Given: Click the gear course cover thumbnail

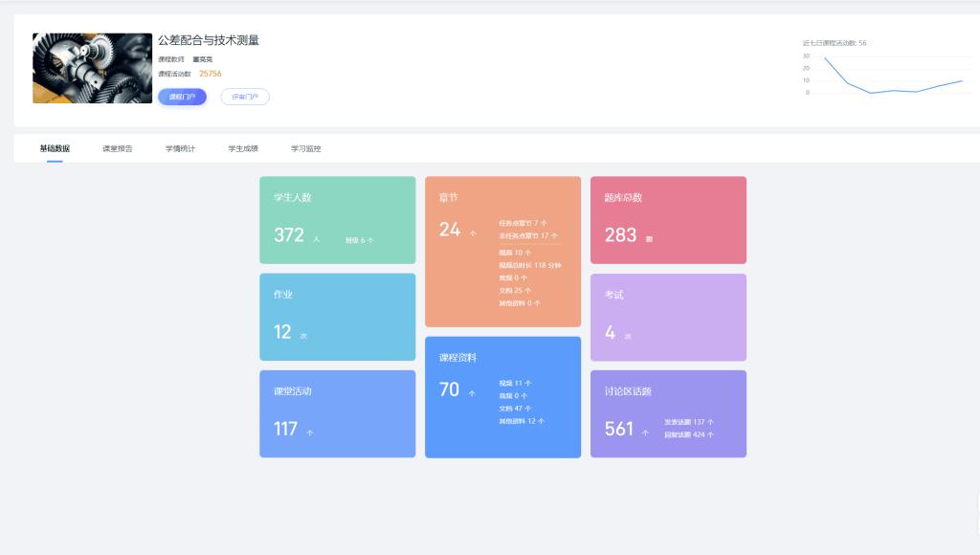Looking at the screenshot, I should coord(92,68).
